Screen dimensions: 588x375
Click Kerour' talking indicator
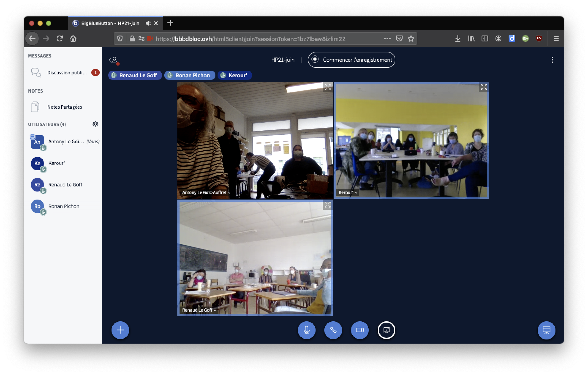pyautogui.click(x=235, y=75)
